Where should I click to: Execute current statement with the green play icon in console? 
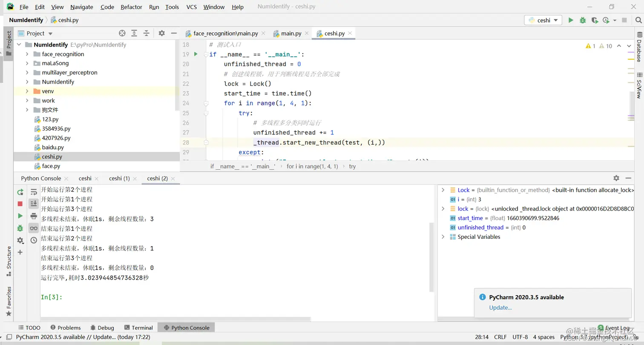pyautogui.click(x=20, y=216)
